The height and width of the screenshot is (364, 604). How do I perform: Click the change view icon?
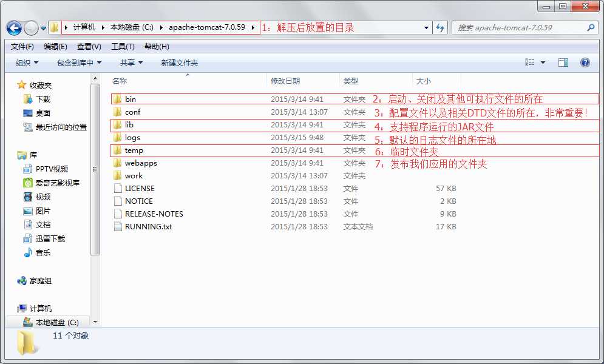point(530,62)
